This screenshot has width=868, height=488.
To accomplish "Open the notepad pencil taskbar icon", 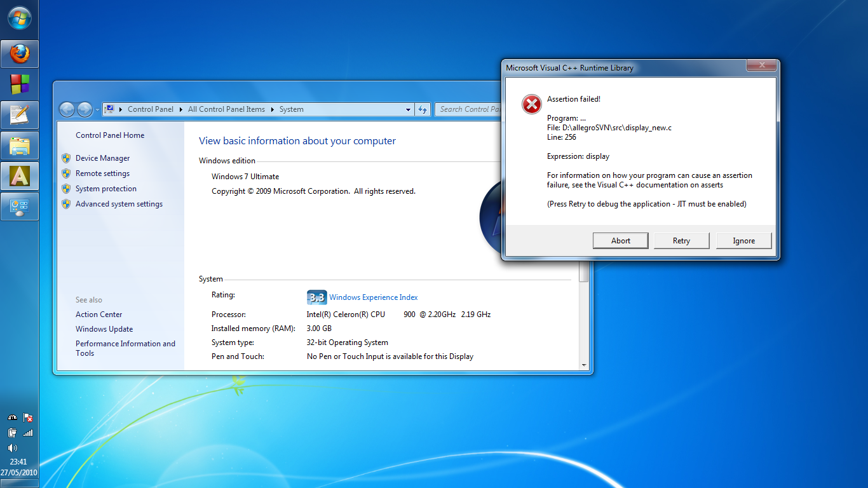I will [20, 115].
